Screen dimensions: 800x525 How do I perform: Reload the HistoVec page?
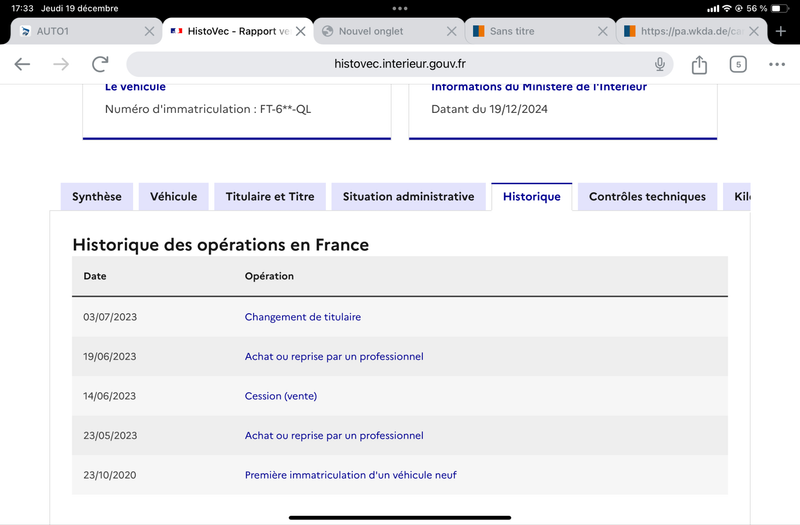(x=100, y=64)
